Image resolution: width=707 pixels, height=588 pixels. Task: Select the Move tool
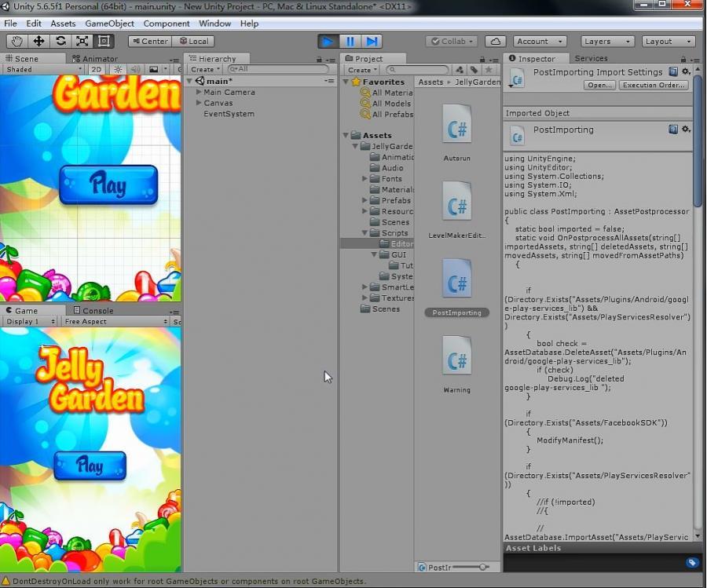click(x=38, y=41)
